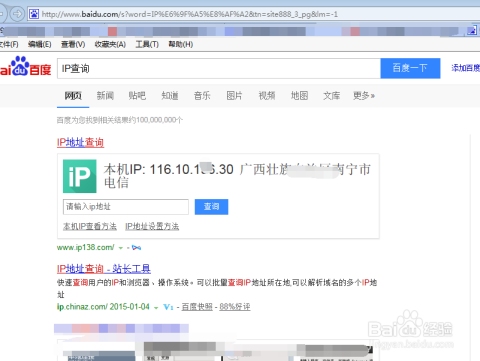Screen dimensions: 480x361
Task: Switch to the 音乐 tab
Action: 202,96
